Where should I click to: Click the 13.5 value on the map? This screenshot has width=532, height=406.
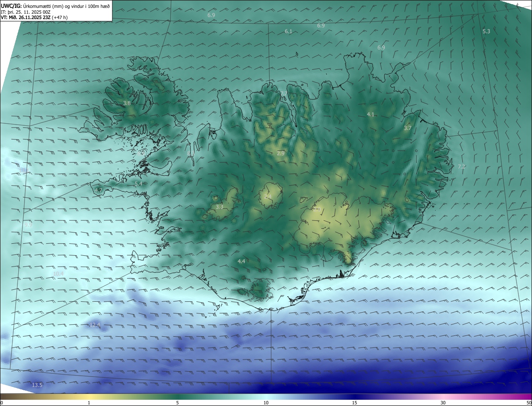point(37,386)
